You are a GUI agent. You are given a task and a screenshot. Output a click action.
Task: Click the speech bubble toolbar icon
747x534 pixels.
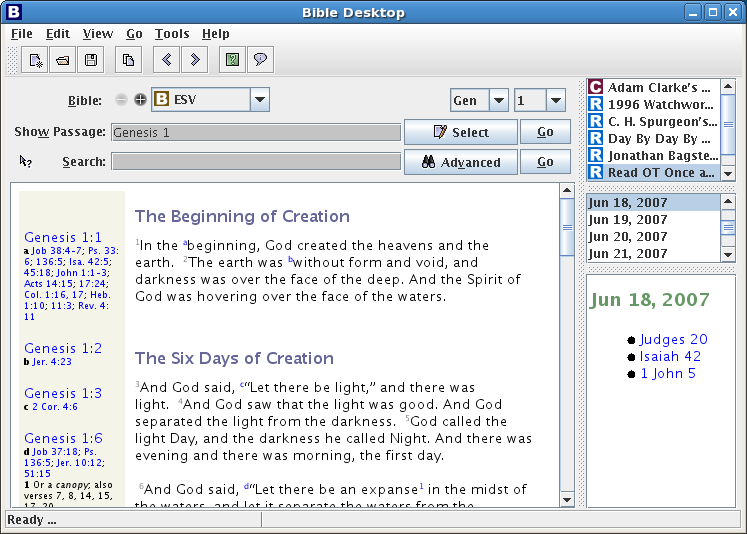(x=260, y=60)
